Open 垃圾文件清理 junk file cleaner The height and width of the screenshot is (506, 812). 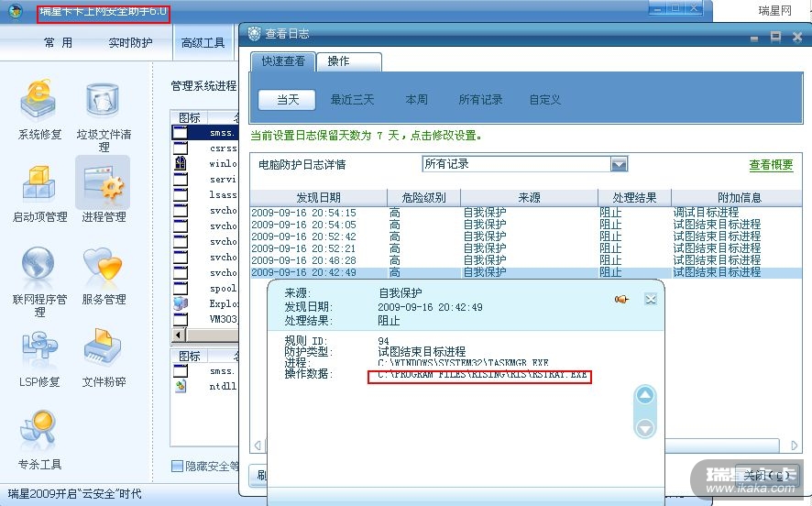click(x=104, y=116)
